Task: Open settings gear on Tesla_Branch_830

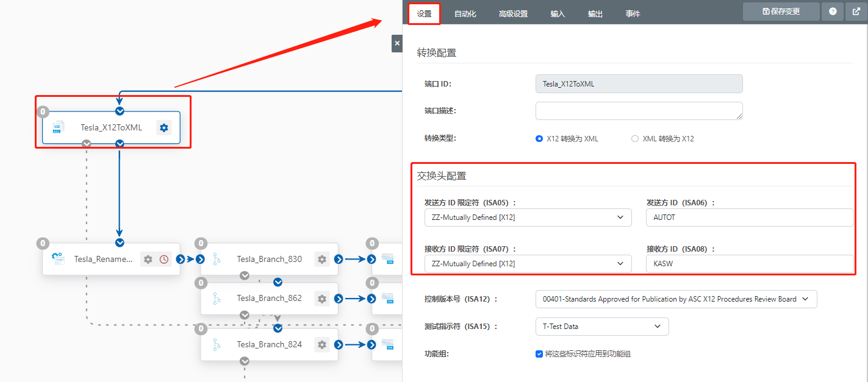Action: coord(322,259)
